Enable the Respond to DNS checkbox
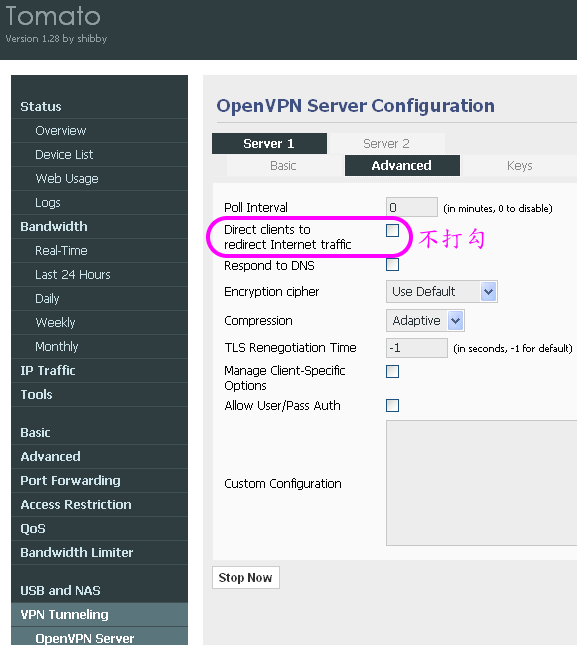Screen dimensions: 577x645 point(392,264)
